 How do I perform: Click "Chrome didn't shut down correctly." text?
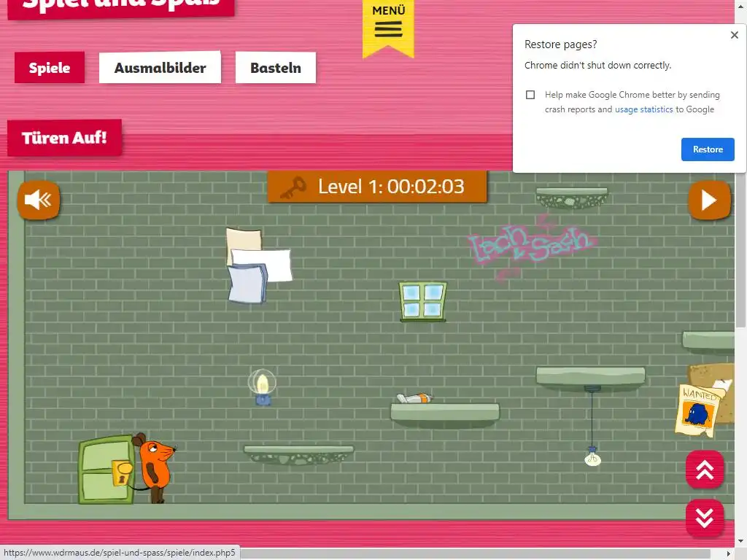click(597, 65)
